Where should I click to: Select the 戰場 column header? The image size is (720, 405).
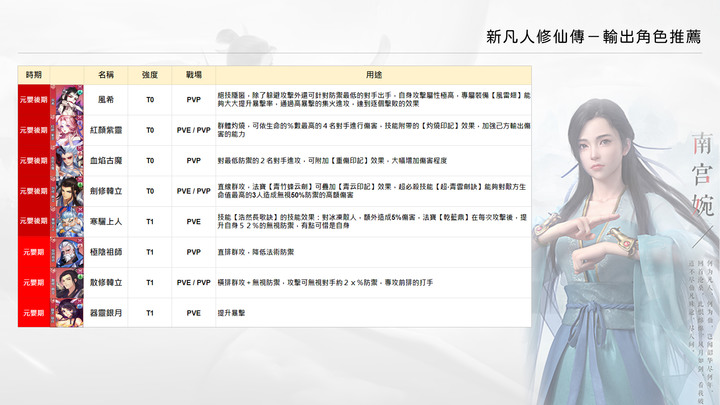click(x=193, y=75)
